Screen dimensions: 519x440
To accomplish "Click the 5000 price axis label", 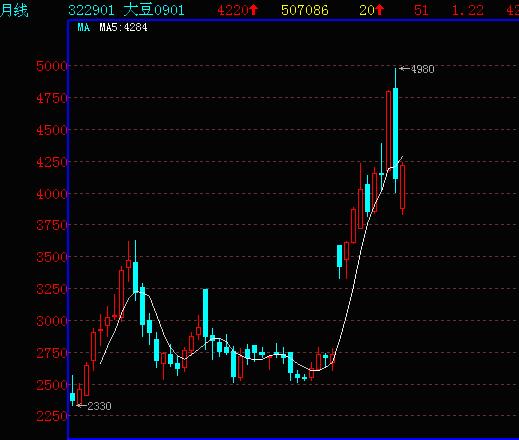I will (x=51, y=66).
